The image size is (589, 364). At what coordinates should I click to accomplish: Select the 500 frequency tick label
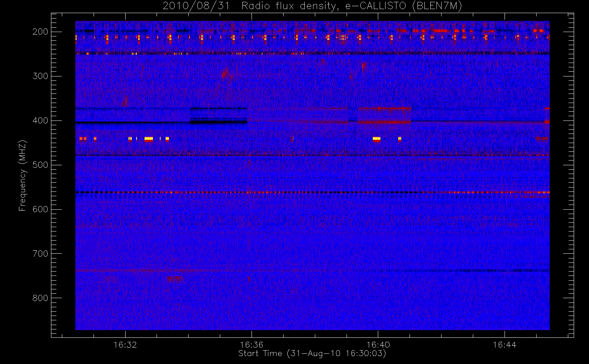(x=40, y=165)
